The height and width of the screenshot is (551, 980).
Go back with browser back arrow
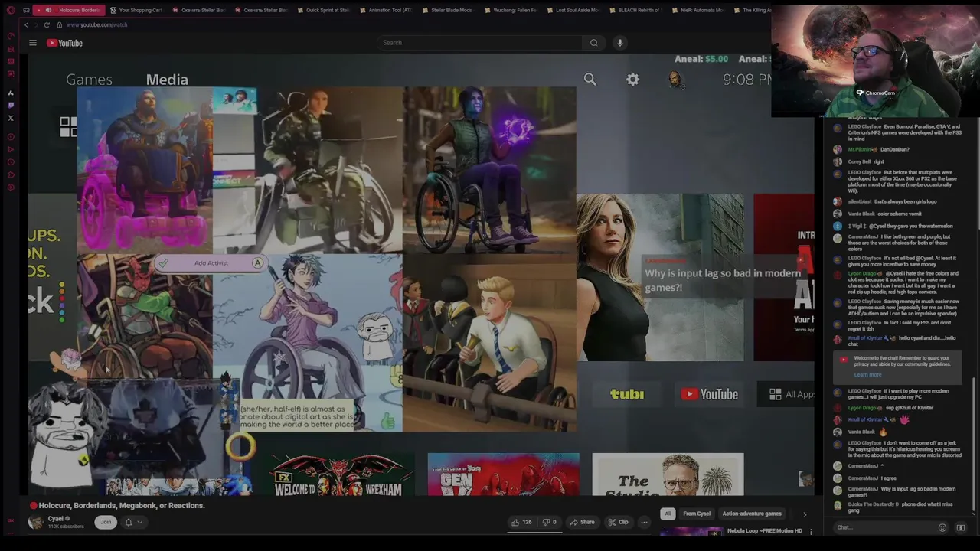click(x=26, y=24)
